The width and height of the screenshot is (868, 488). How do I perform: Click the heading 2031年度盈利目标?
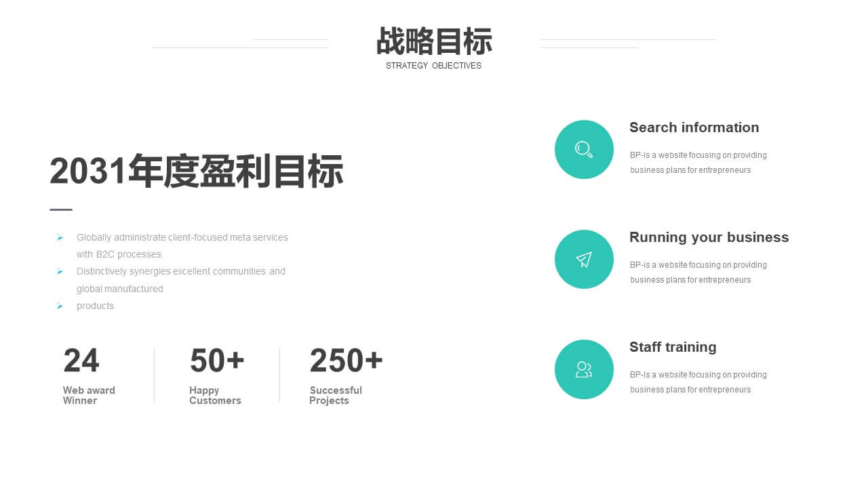pyautogui.click(x=196, y=171)
